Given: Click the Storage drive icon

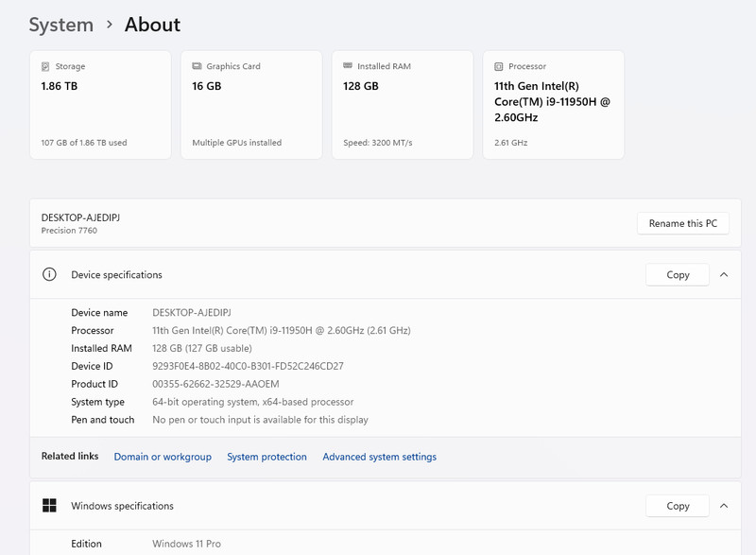Looking at the screenshot, I should coord(45,66).
